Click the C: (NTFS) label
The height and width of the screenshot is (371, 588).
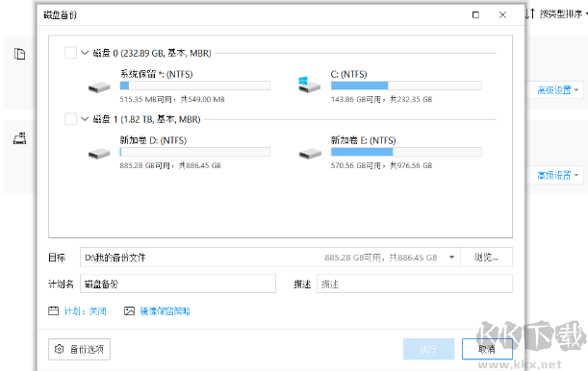pos(348,74)
